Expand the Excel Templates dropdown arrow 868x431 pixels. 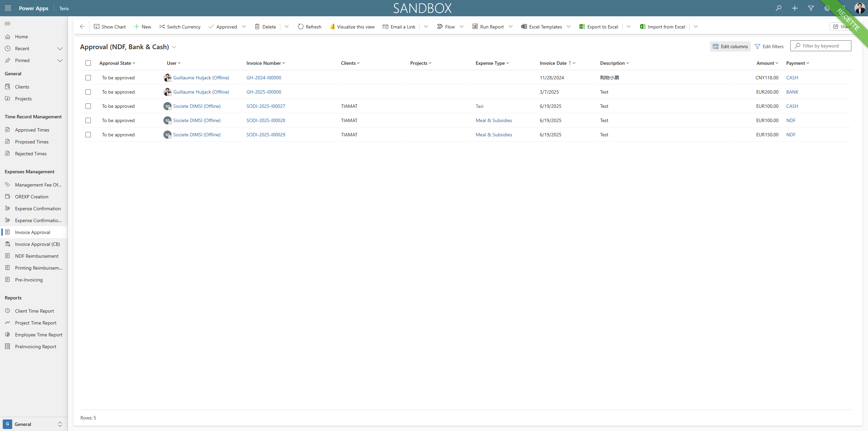[x=569, y=27]
